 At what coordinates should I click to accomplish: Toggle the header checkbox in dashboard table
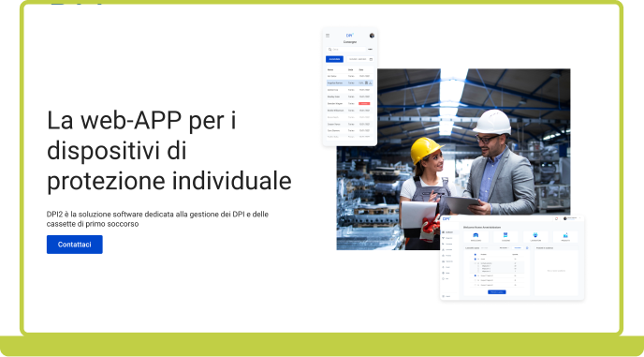[476, 255]
